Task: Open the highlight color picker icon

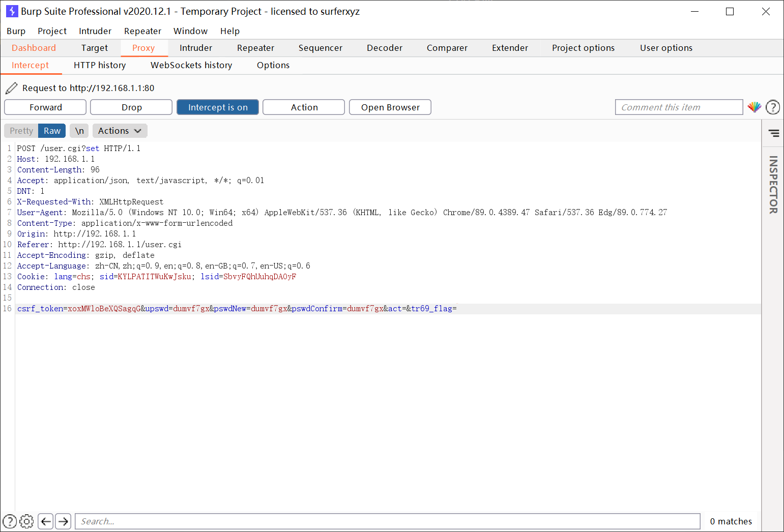Action: coord(754,107)
